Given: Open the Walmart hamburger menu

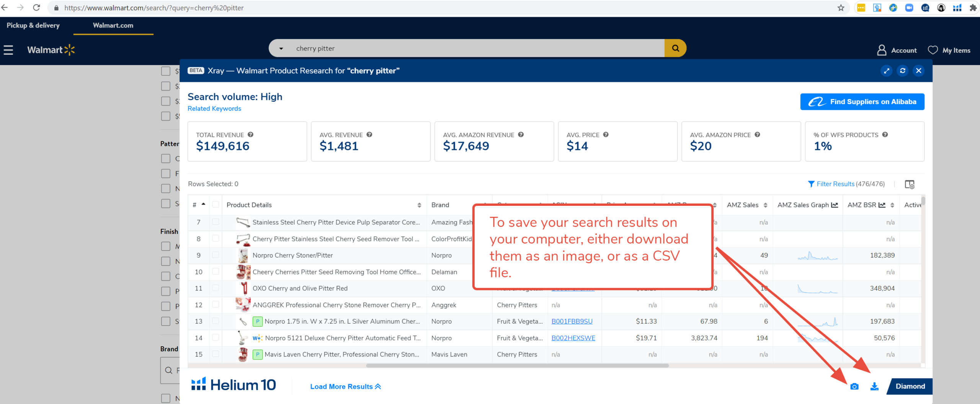Looking at the screenshot, I should point(8,50).
